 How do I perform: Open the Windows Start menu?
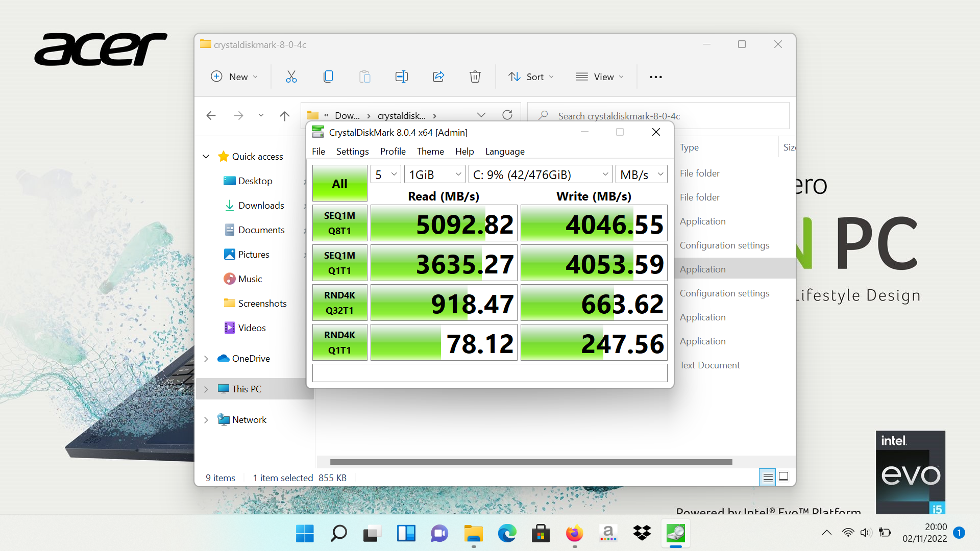(305, 534)
